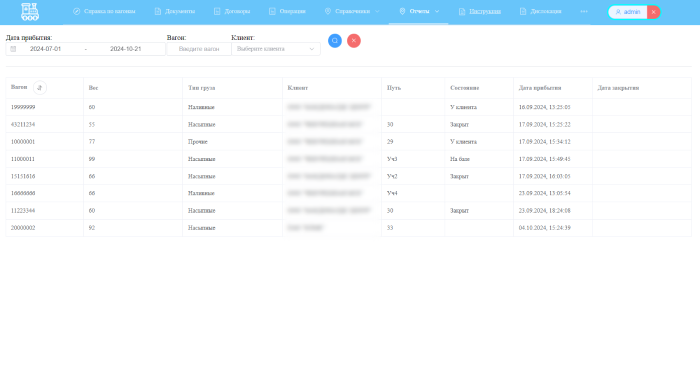Click path value 33
700x376 pixels.
(x=390, y=228)
